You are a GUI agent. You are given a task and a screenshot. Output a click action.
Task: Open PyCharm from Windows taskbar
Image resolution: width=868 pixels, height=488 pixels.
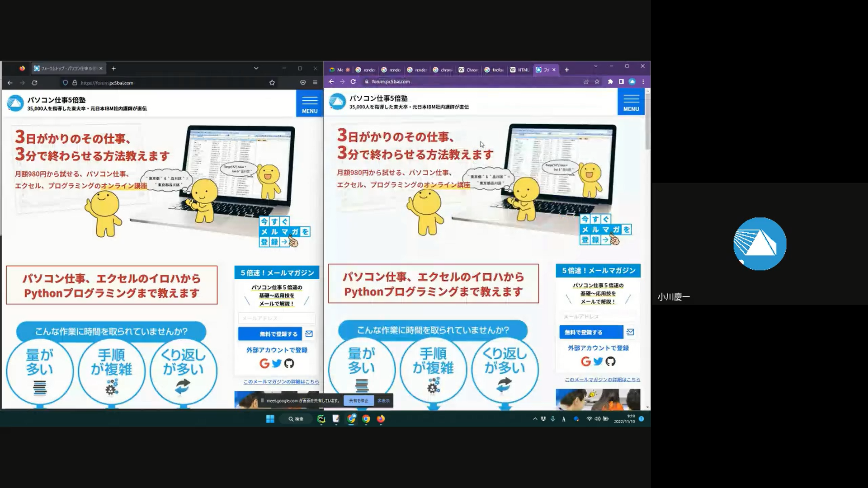321,419
